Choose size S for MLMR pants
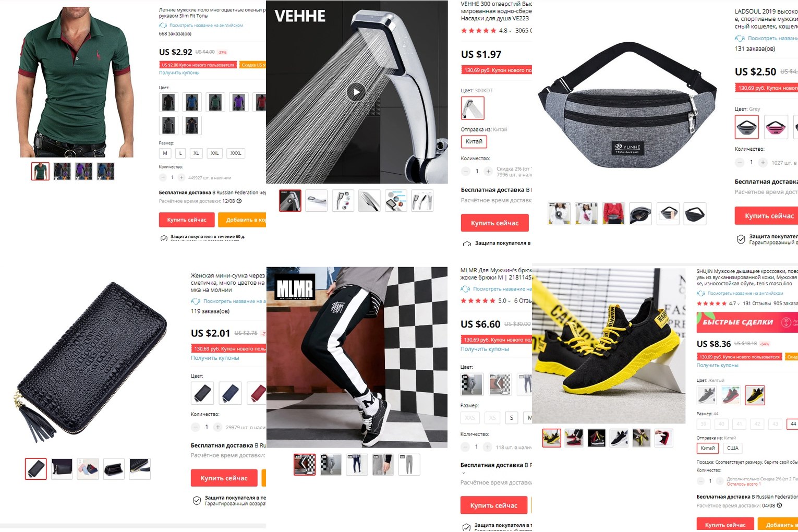The height and width of the screenshot is (532, 798). click(512, 418)
